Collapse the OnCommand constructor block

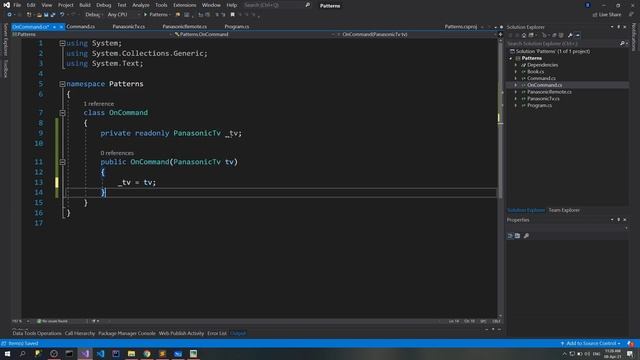click(x=62, y=162)
